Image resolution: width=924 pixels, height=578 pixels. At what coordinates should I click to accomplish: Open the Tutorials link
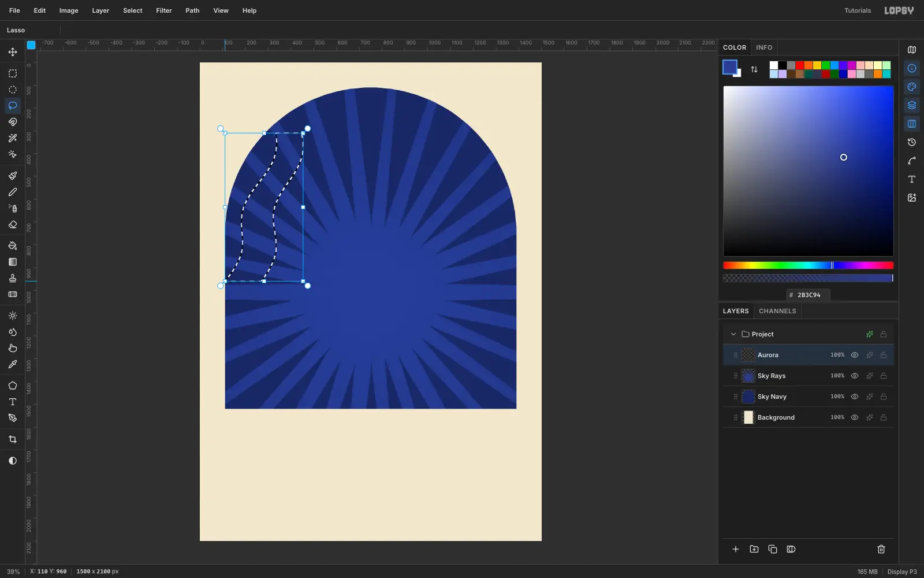858,10
